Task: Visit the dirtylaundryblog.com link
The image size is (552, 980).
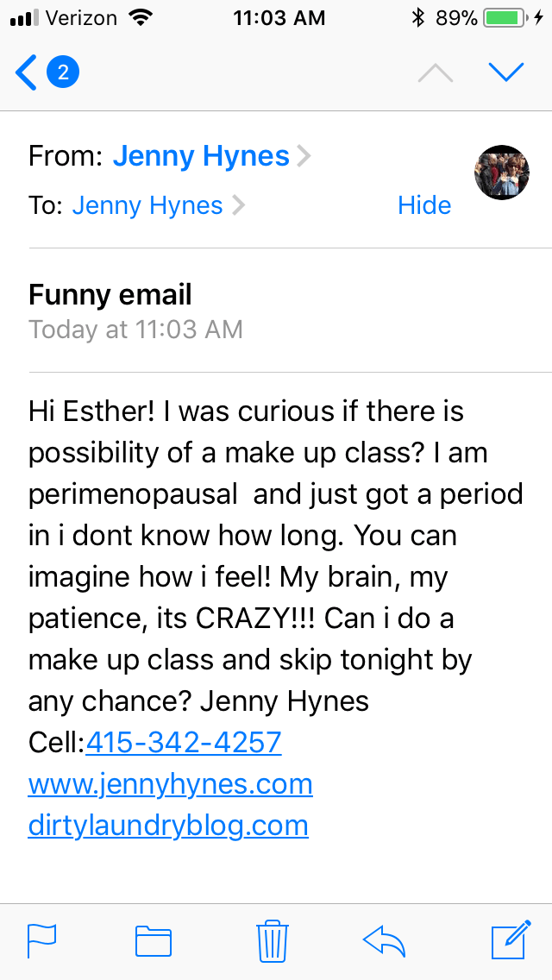Action: 168,826
